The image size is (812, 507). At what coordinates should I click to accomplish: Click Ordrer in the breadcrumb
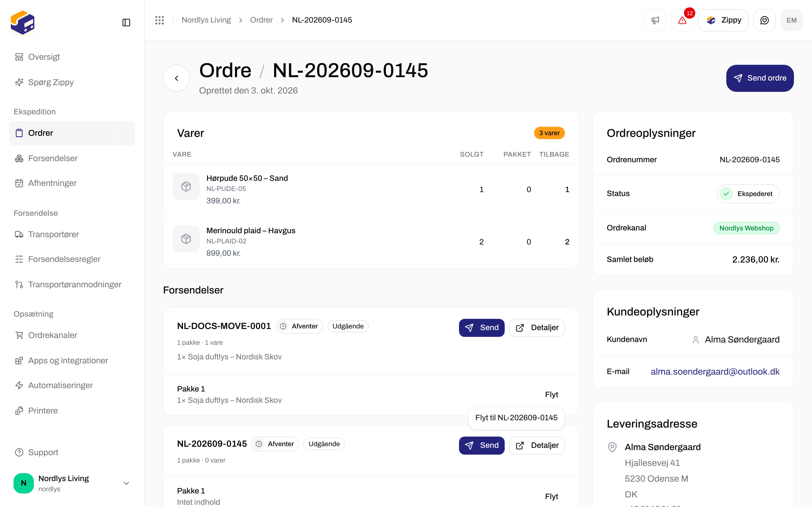261,20
